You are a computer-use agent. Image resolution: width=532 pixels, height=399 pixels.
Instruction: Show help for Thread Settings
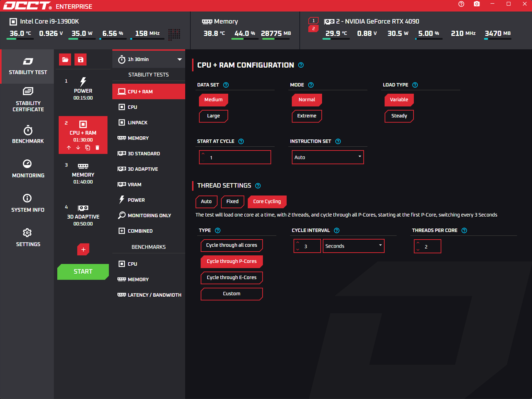258,186
